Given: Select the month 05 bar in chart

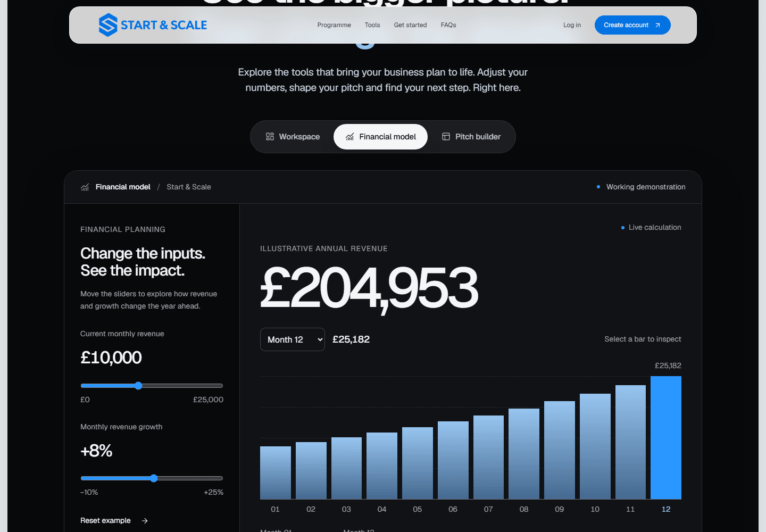Looking at the screenshot, I should pyautogui.click(x=418, y=463).
